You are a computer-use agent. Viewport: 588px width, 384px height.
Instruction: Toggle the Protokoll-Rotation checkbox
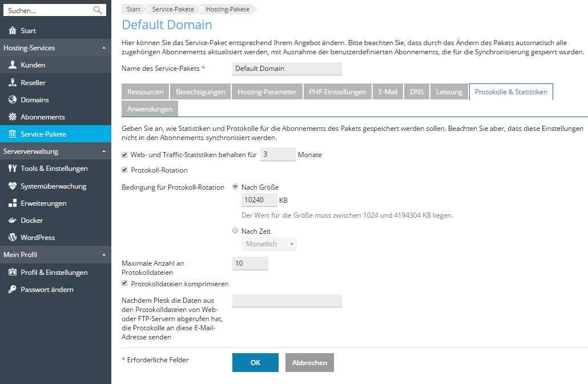pyautogui.click(x=125, y=170)
